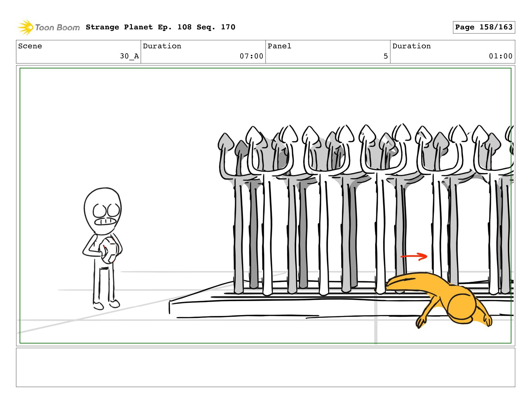The height and width of the screenshot is (411, 532).
Task: Click the Toon Boom logo
Action: pyautogui.click(x=48, y=27)
